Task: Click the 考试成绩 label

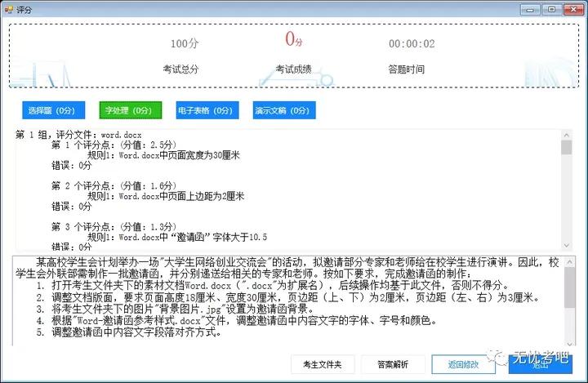Action: click(x=294, y=69)
